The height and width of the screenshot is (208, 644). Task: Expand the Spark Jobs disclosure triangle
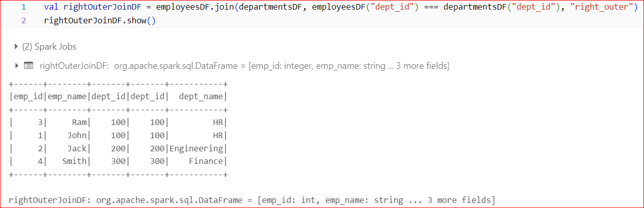tap(17, 47)
